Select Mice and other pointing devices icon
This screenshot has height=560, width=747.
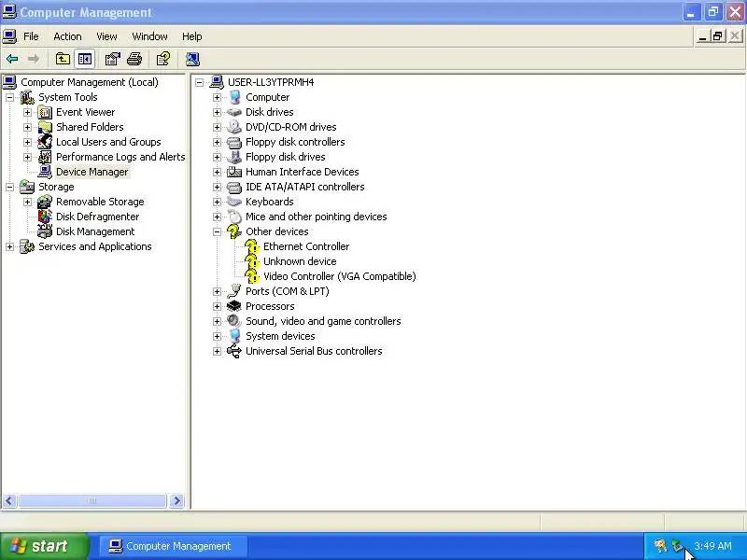[234, 217]
